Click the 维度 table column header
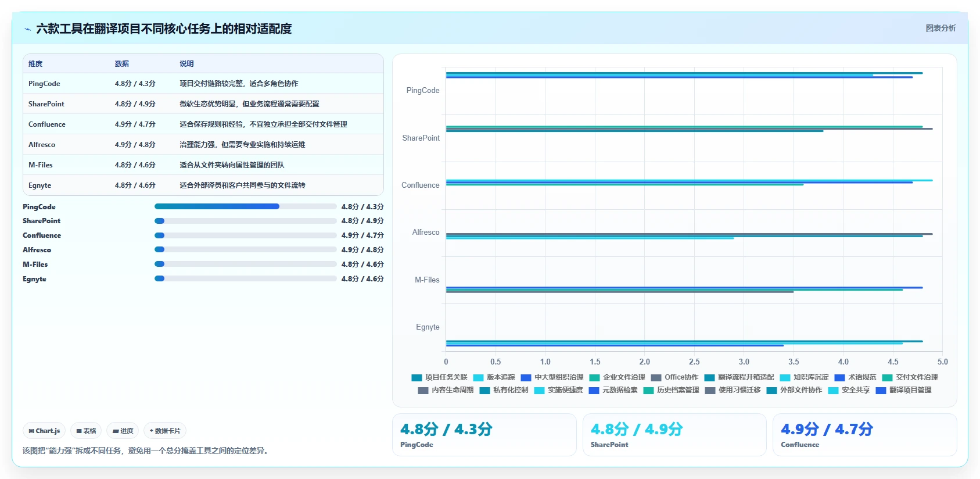 pos(35,64)
